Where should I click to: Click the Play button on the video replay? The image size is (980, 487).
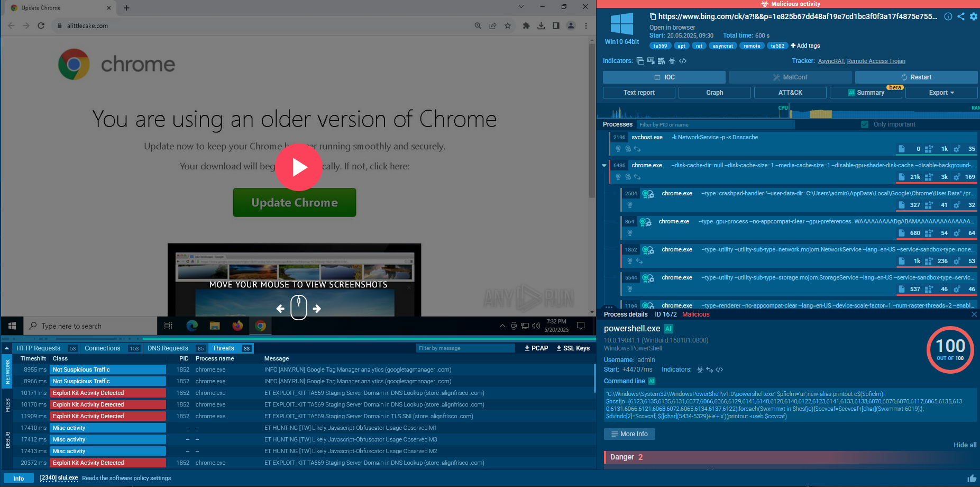coord(299,167)
